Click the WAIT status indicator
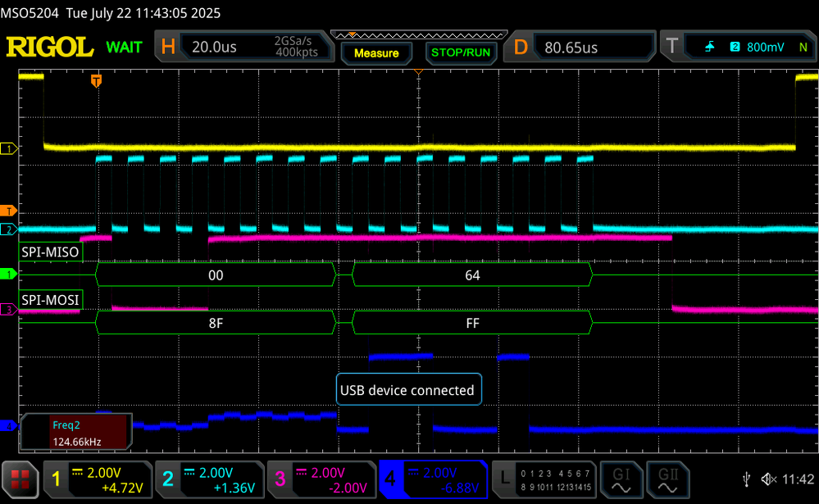Image resolution: width=819 pixels, height=504 pixels. click(125, 48)
